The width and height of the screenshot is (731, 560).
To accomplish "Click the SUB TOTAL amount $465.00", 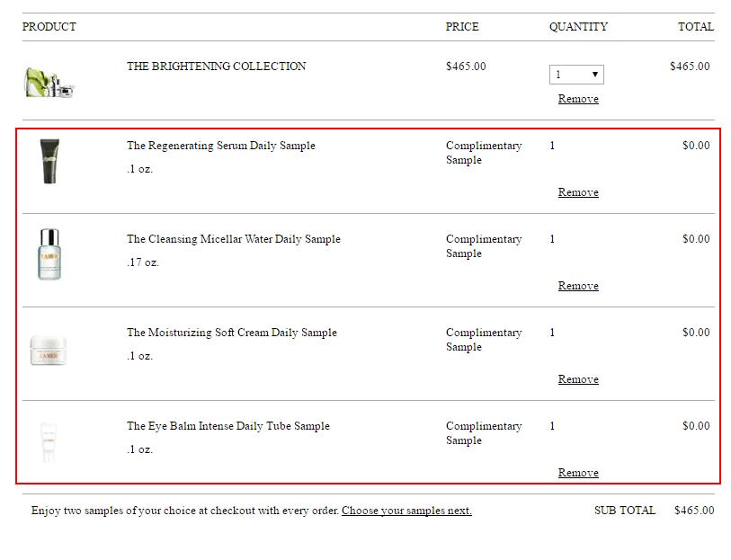I will pyautogui.click(x=694, y=511).
